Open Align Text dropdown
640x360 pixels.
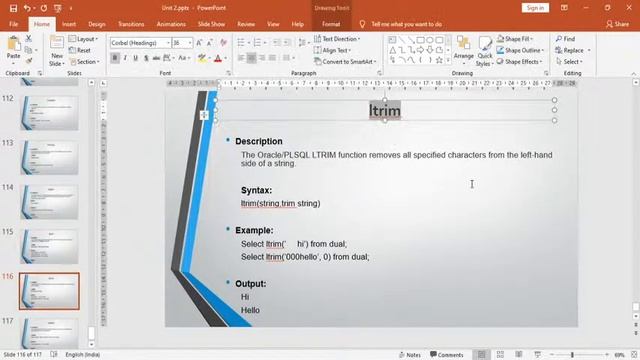point(333,50)
